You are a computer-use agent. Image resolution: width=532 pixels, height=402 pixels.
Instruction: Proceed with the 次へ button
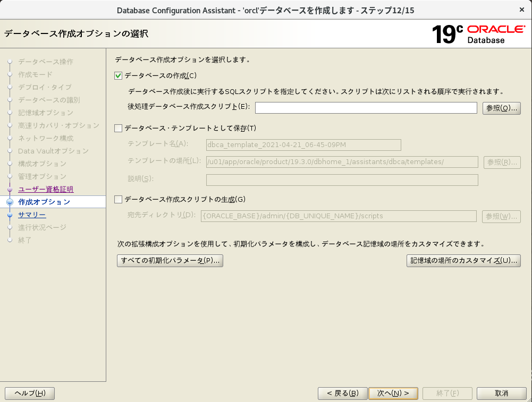click(x=393, y=394)
